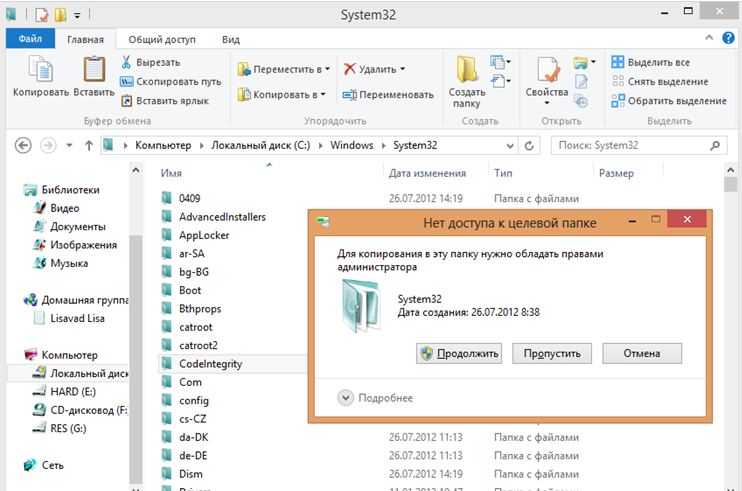Select Изображения in the navigation pane
Viewport: 742px width, 491px height.
(75, 245)
